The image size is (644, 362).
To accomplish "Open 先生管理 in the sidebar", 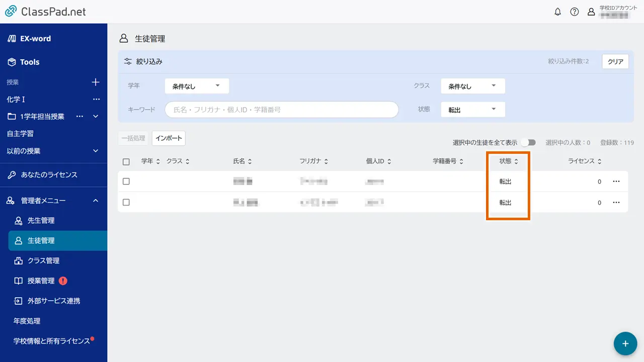I will (41, 221).
